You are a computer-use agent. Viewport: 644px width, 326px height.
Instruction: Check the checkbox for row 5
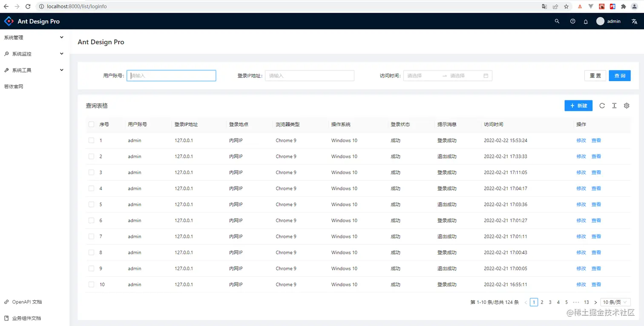click(91, 204)
